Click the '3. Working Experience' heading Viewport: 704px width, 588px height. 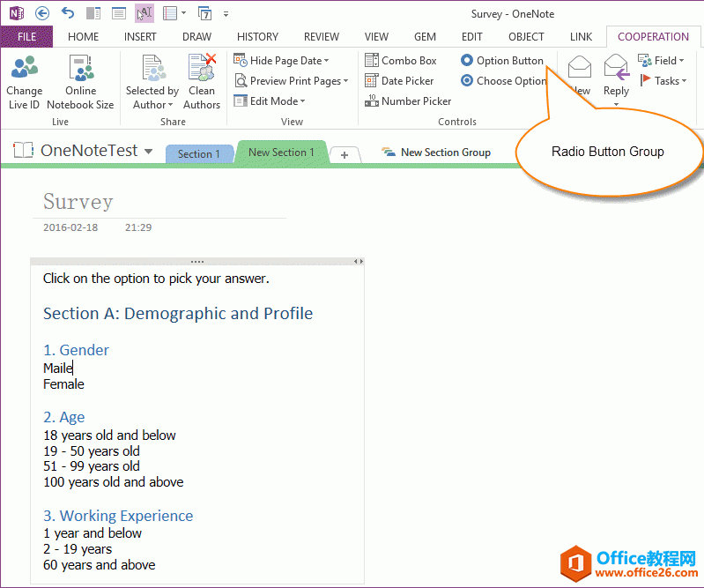tap(118, 516)
